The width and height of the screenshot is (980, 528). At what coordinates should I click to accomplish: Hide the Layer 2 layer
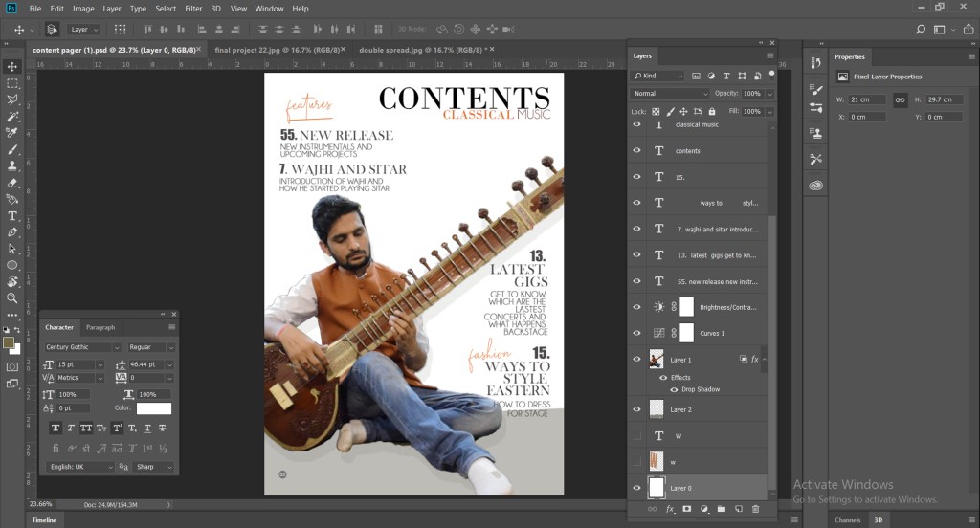click(x=637, y=409)
